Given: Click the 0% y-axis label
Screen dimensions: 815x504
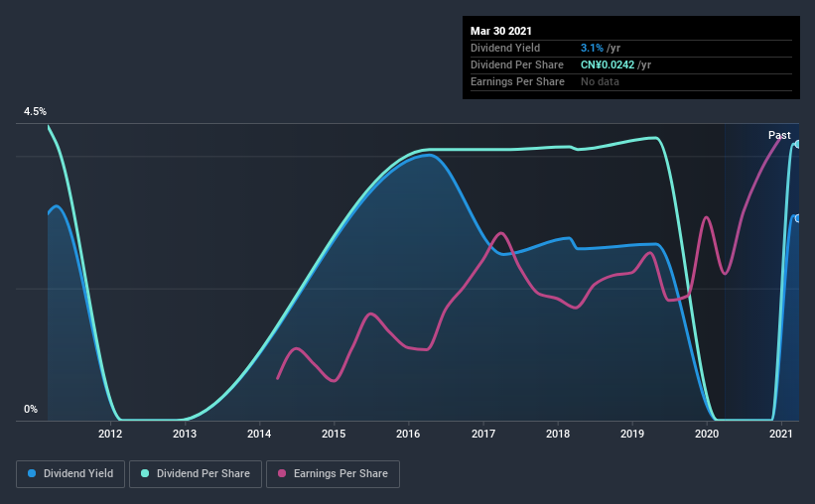Looking at the screenshot, I should click(x=31, y=410).
